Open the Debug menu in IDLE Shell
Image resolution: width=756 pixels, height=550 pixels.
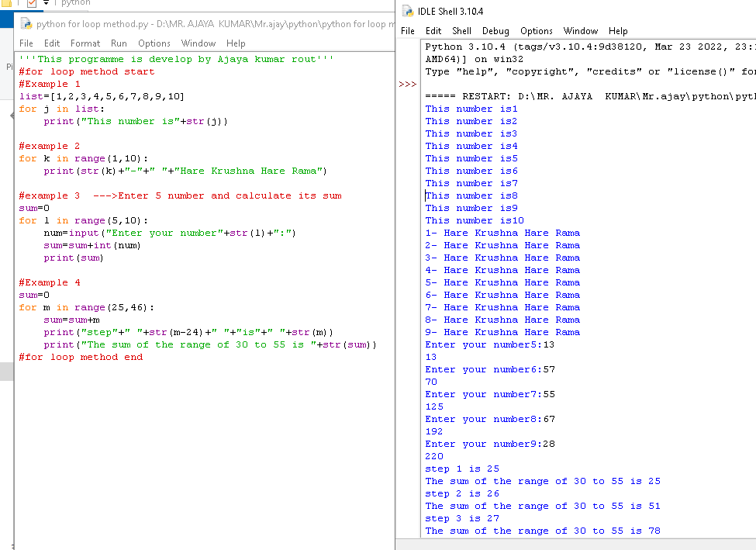click(x=495, y=31)
